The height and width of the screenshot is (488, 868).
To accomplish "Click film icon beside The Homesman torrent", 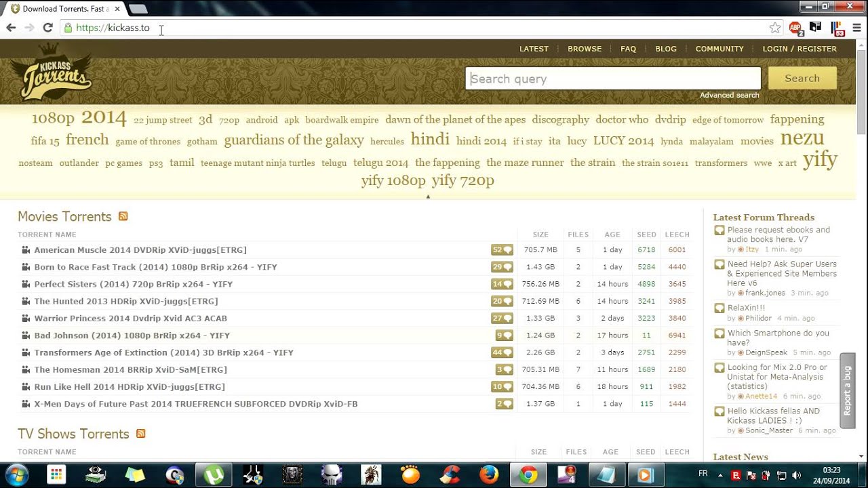I will [26, 369].
